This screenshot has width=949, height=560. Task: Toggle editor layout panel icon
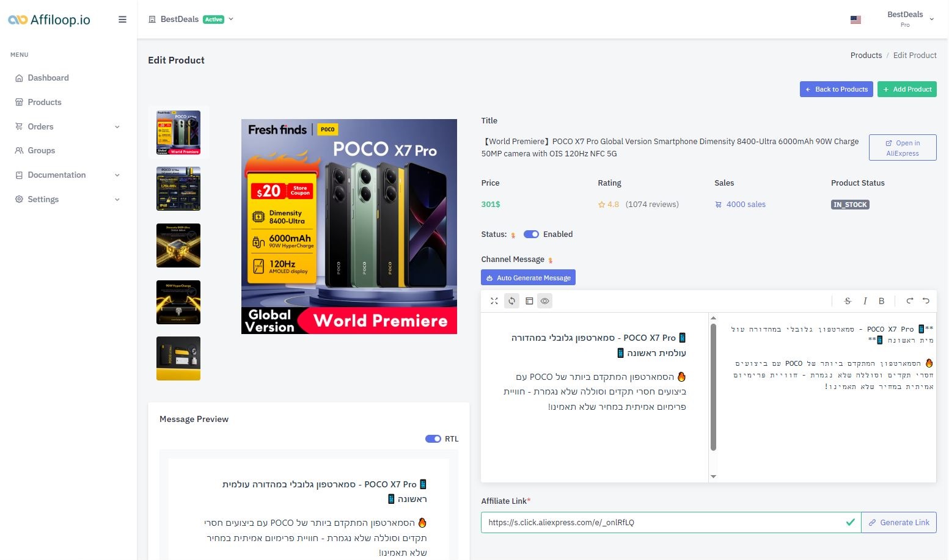(529, 301)
